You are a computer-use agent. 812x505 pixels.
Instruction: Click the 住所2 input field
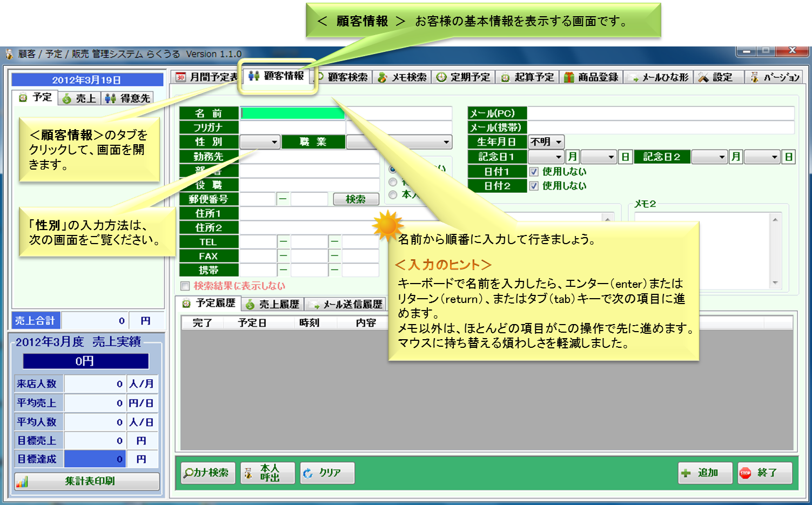(309, 228)
